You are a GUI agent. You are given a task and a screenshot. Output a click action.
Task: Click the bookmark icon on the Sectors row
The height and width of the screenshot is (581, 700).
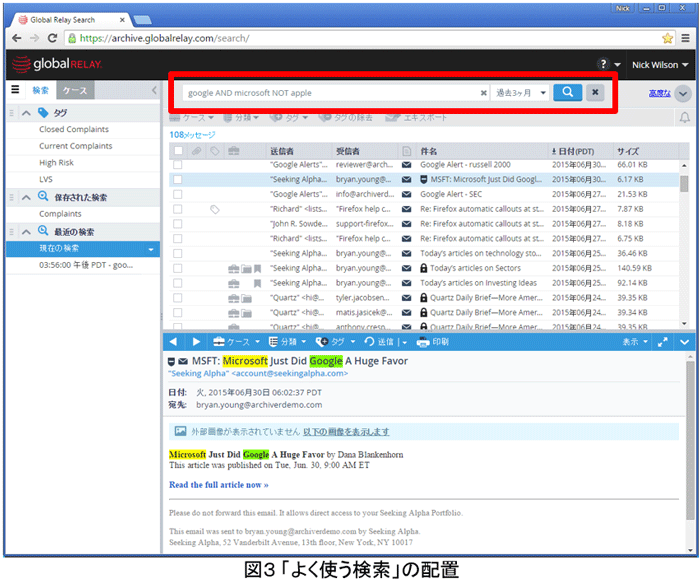tap(258, 268)
